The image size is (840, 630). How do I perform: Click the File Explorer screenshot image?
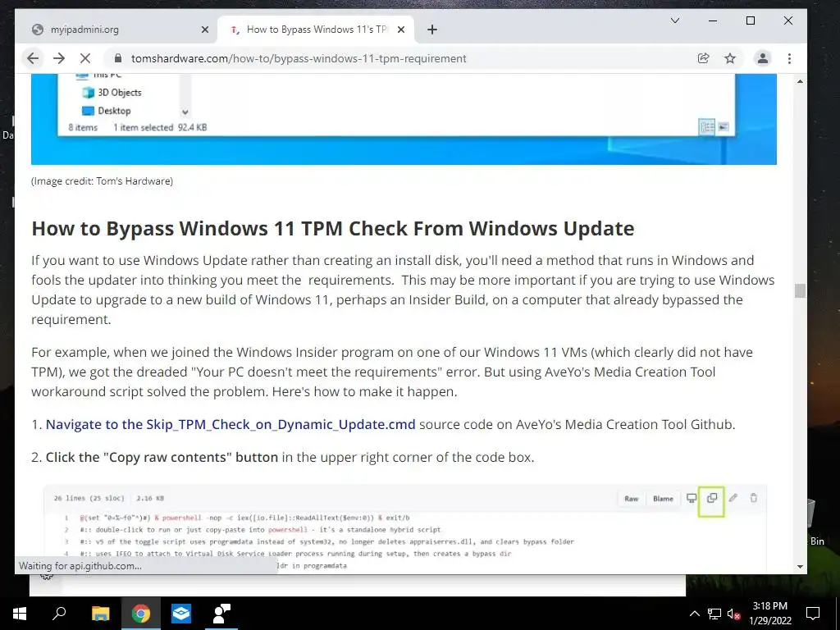pos(404,119)
